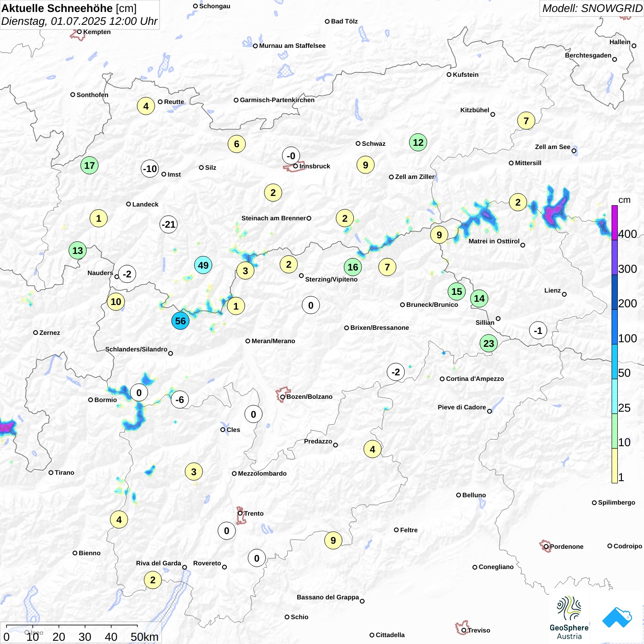The image size is (644, 644).
Task: Click the Garmisch-Partenkirchen label
Action: 277,100
